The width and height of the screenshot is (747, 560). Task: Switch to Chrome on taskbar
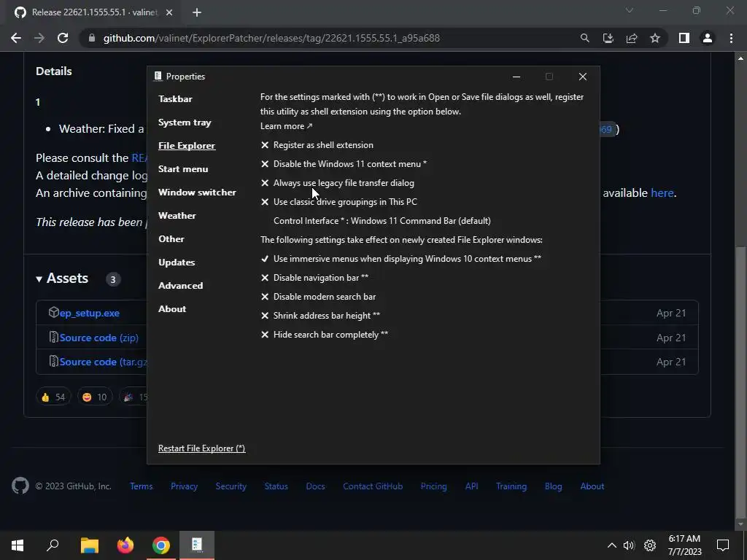tap(161, 545)
